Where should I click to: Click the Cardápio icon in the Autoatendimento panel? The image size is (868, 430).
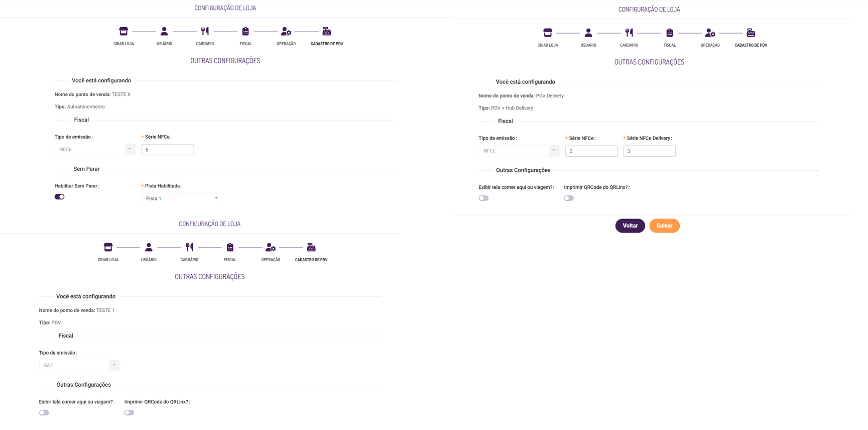pos(205,31)
